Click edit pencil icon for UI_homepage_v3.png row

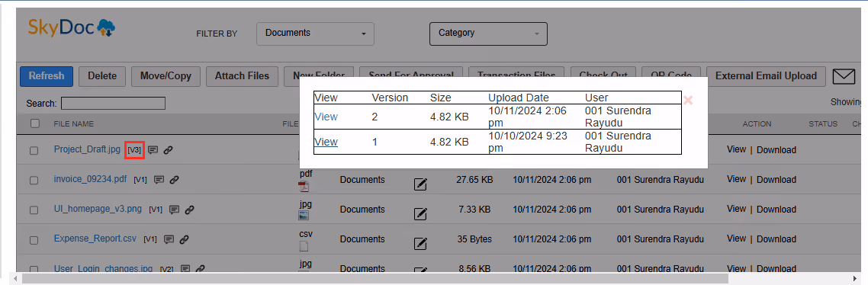tap(420, 213)
